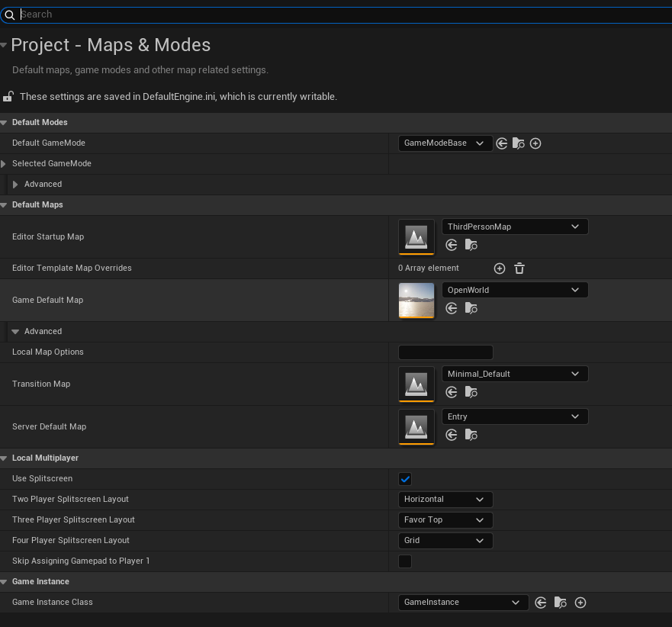Browse to Default GameMode in Content Browser
672x627 pixels.
pos(519,143)
